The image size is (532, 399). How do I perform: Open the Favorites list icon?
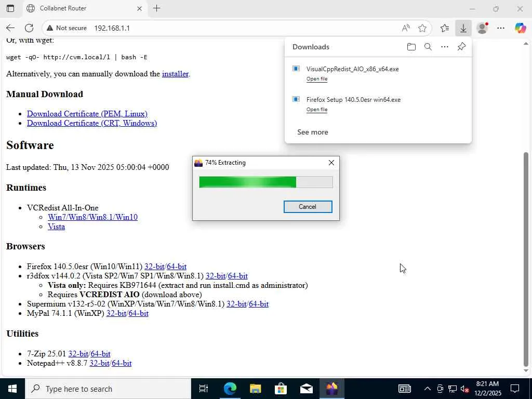(445, 28)
